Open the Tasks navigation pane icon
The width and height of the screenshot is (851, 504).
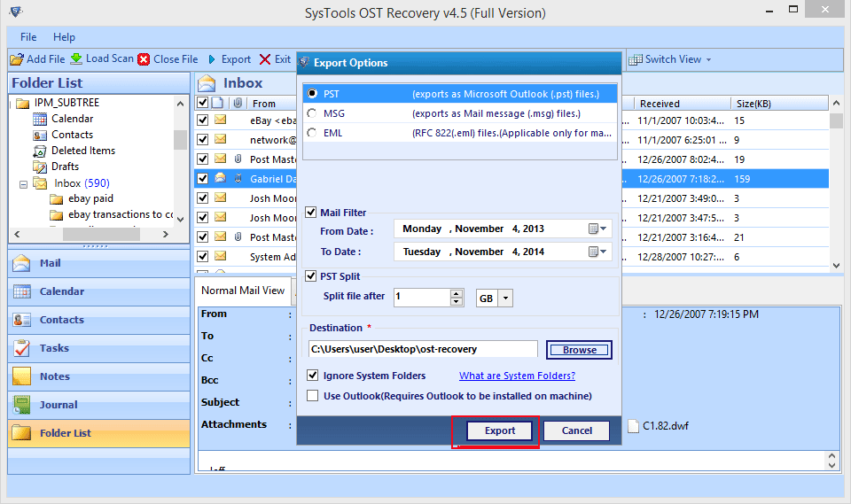pos(21,348)
